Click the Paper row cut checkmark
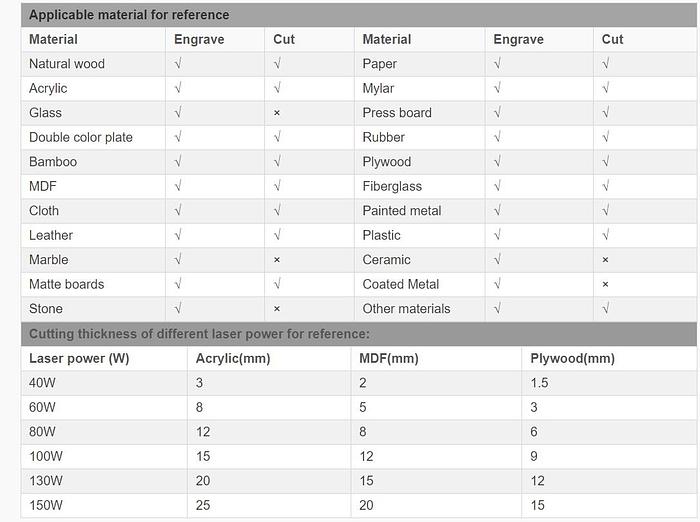The image size is (700, 522). [606, 64]
